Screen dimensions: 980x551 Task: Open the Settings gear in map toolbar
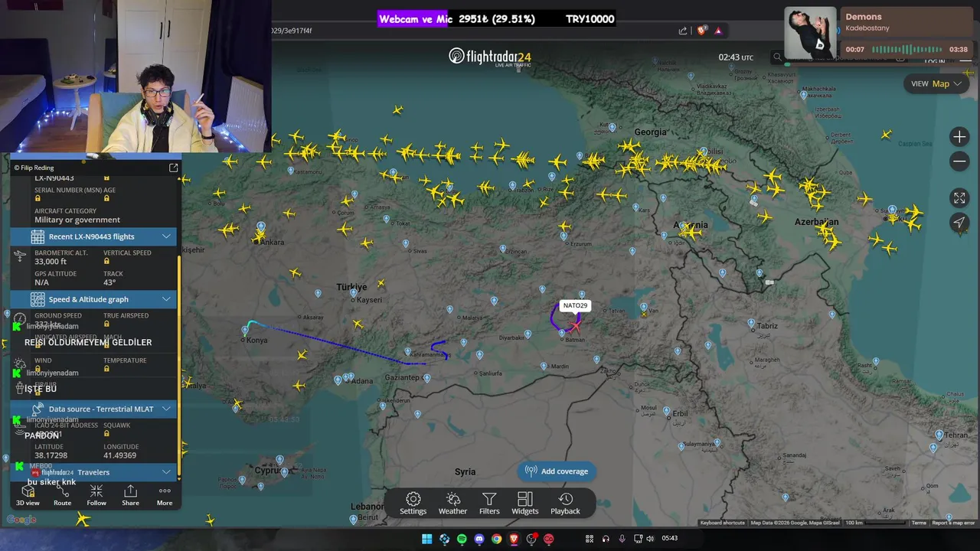(x=413, y=504)
